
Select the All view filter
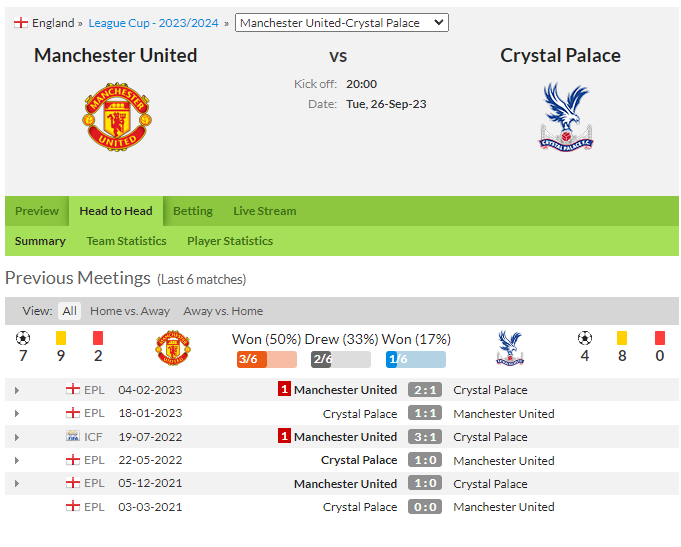[x=69, y=311]
